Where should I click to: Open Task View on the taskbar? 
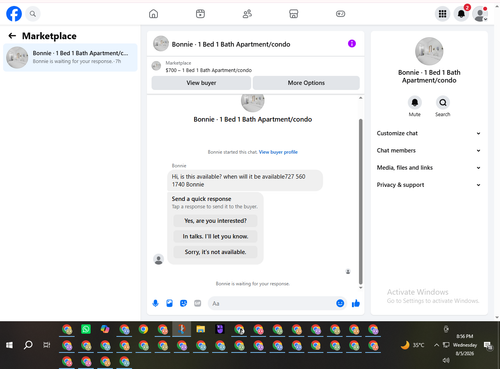coord(47,345)
